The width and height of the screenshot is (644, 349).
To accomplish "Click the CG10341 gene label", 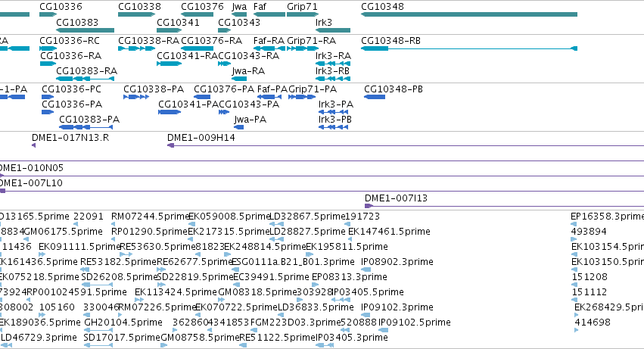I will coord(179,22).
